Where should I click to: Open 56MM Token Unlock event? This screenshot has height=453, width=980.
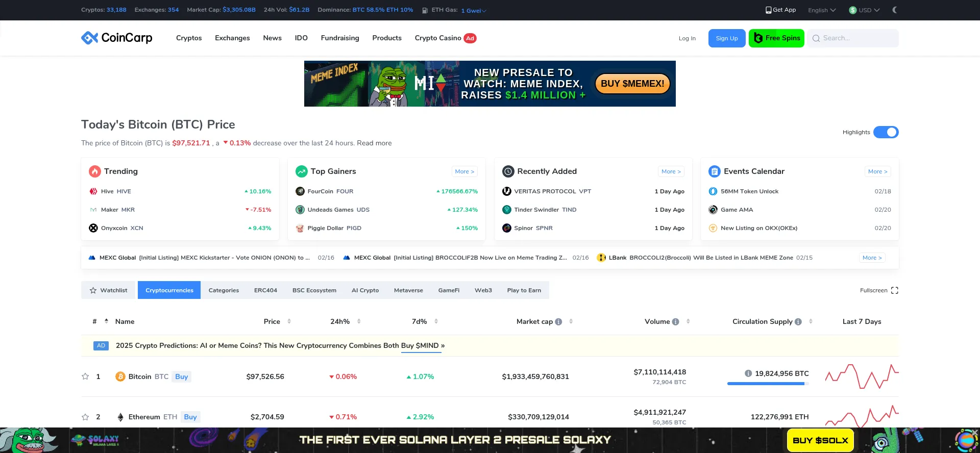click(x=749, y=191)
